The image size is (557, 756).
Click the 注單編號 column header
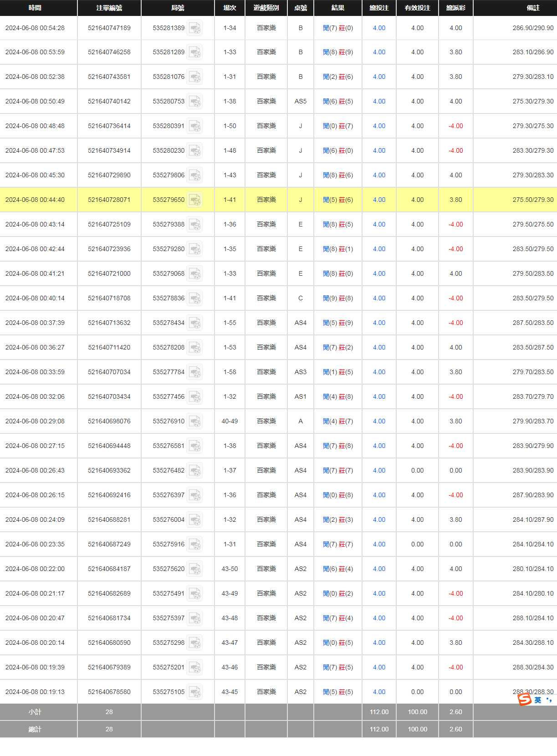pos(109,8)
